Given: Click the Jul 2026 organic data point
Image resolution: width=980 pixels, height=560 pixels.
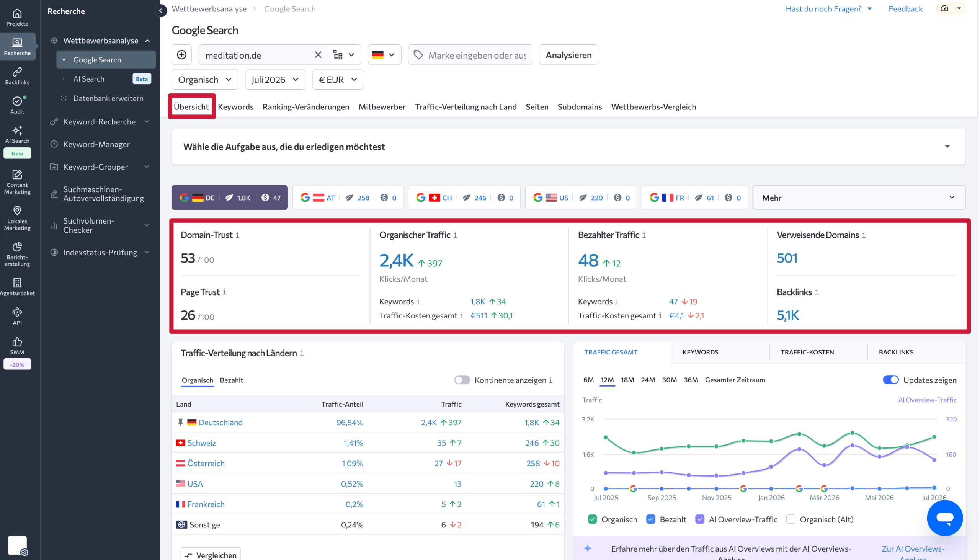Looking at the screenshot, I should pos(934,437).
